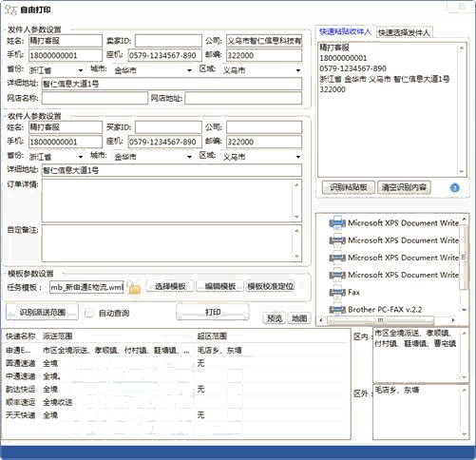Enable the 自动查询 checkbox
The image size is (476, 460).
click(x=89, y=313)
